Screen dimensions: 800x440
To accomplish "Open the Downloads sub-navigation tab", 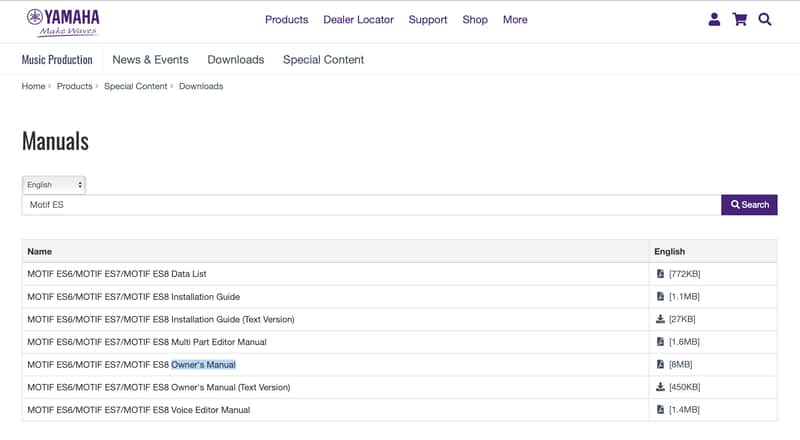I will pyautogui.click(x=236, y=59).
